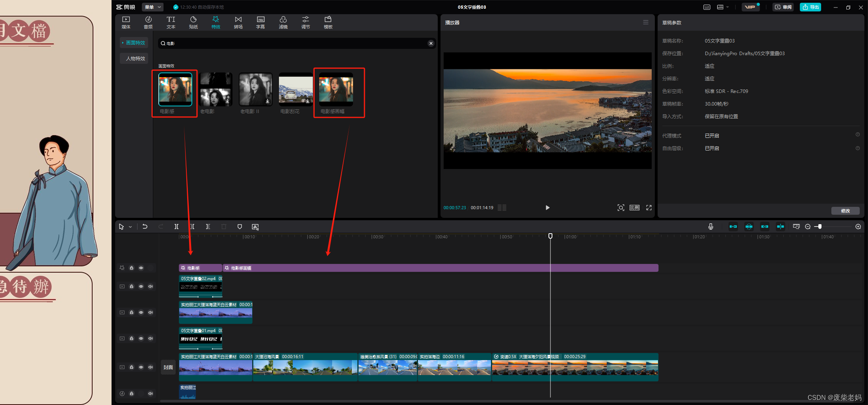Play the video in the player

(x=547, y=208)
